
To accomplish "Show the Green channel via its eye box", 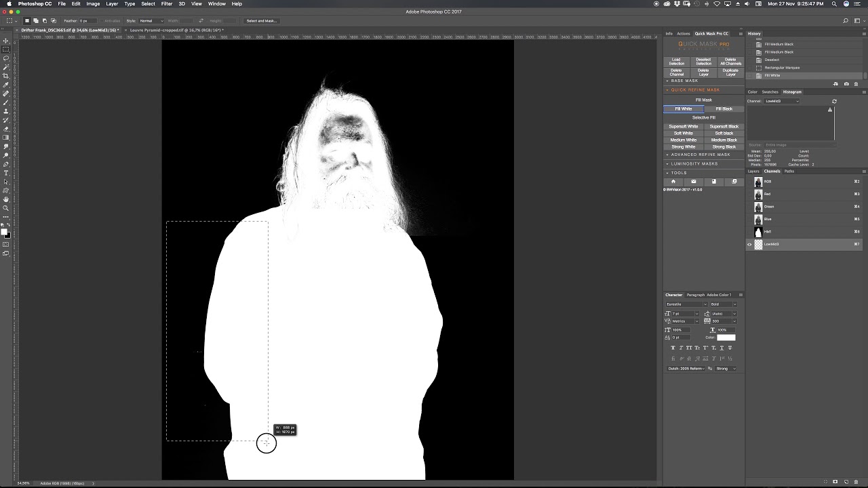I will [749, 207].
